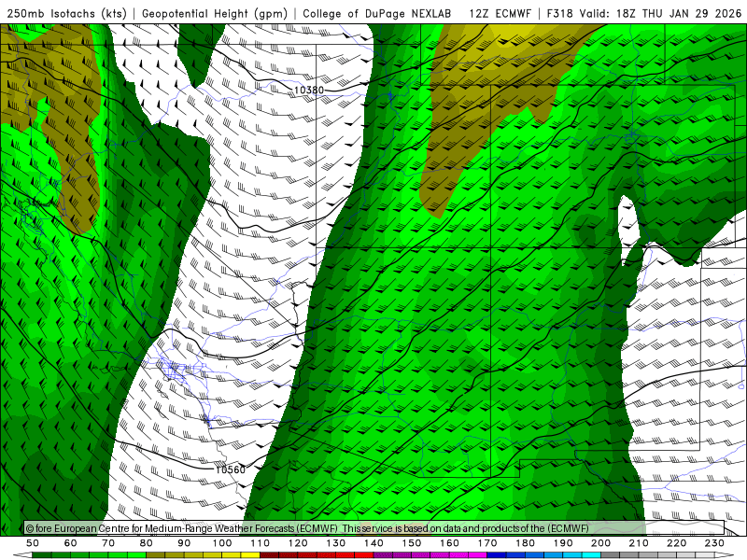
Task: Click the 'F318' forecast hour label
Action: coord(559,13)
